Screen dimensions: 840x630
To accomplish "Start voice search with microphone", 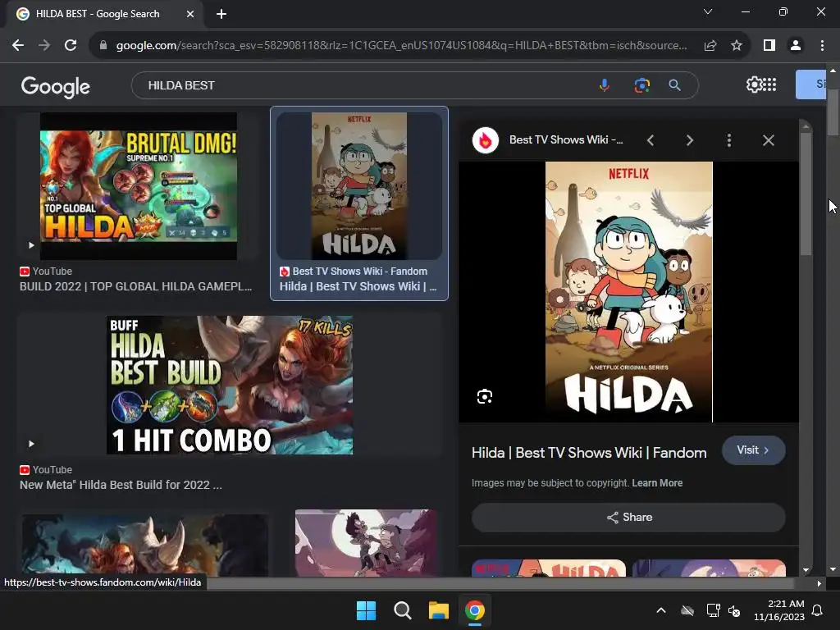I will [x=605, y=85].
